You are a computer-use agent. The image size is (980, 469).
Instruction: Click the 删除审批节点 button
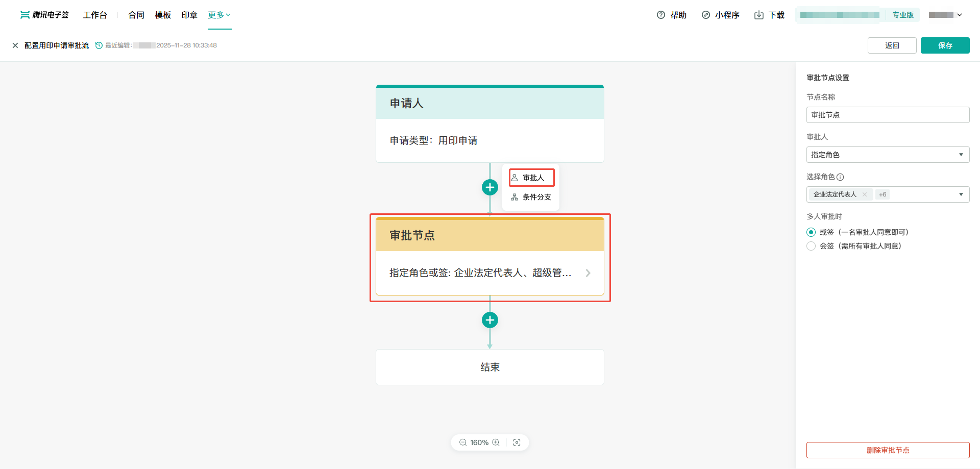[x=888, y=450]
